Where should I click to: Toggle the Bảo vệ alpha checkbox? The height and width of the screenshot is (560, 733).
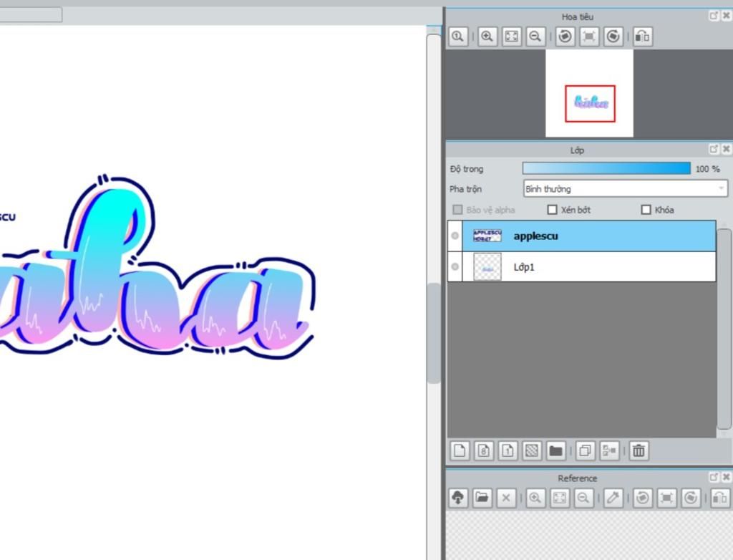pyautogui.click(x=457, y=210)
